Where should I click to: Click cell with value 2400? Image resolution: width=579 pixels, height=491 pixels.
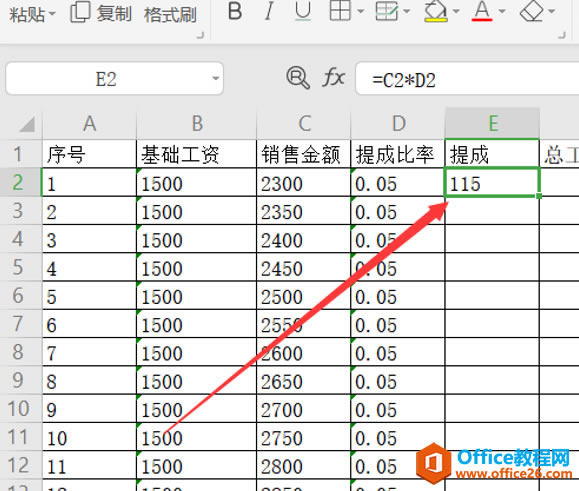[x=304, y=239]
